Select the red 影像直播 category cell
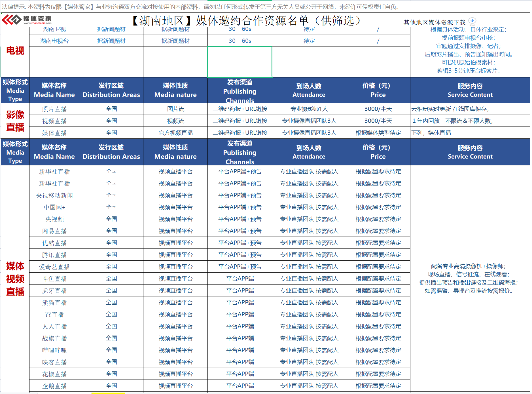The image size is (532, 394). (x=15, y=121)
